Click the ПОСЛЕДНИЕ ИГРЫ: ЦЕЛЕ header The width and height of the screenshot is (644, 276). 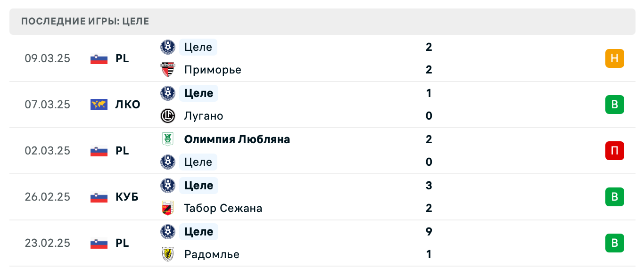(85, 21)
